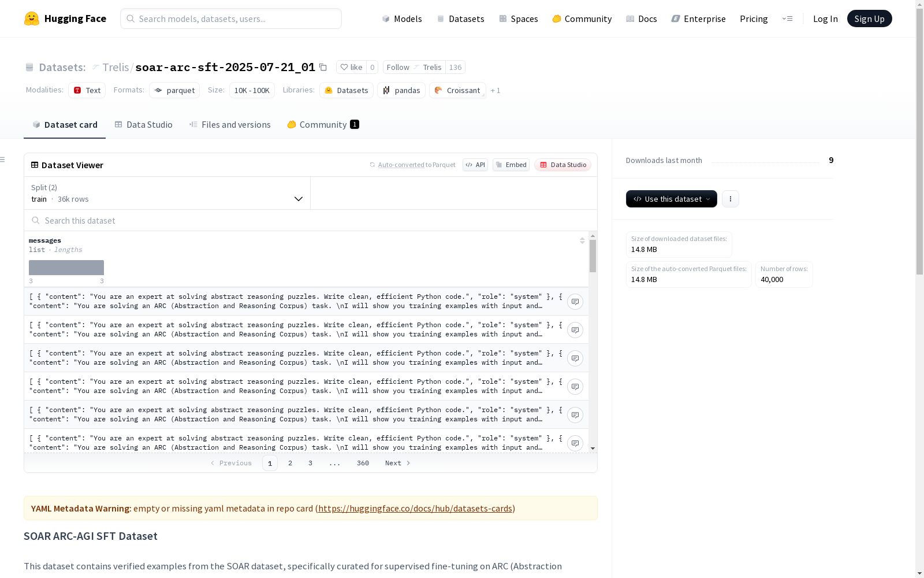
Task: Open the Pricing page
Action: pyautogui.click(x=754, y=18)
